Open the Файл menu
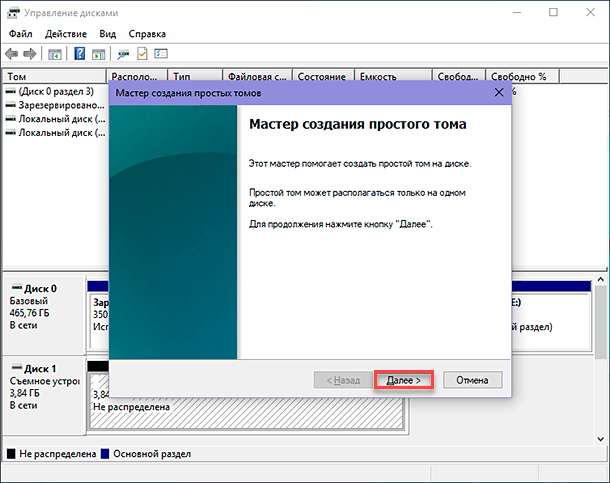The width and height of the screenshot is (610, 483). [x=21, y=34]
